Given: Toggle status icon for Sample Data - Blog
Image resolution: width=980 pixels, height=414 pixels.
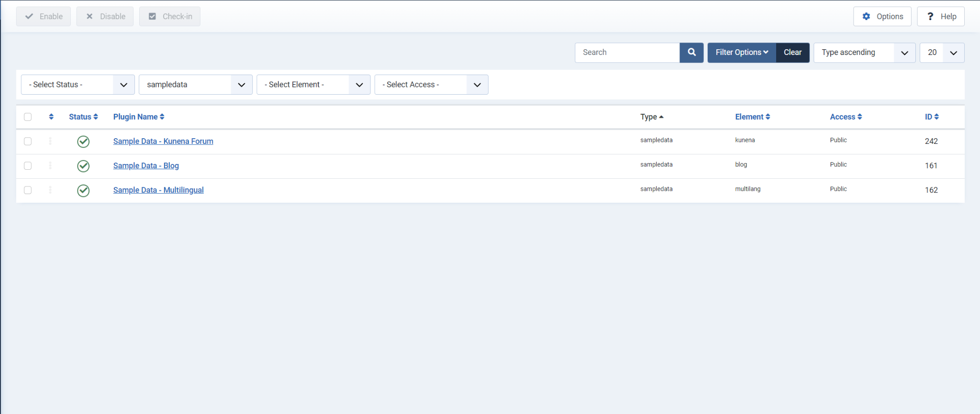Looking at the screenshot, I should pyautogui.click(x=83, y=166).
